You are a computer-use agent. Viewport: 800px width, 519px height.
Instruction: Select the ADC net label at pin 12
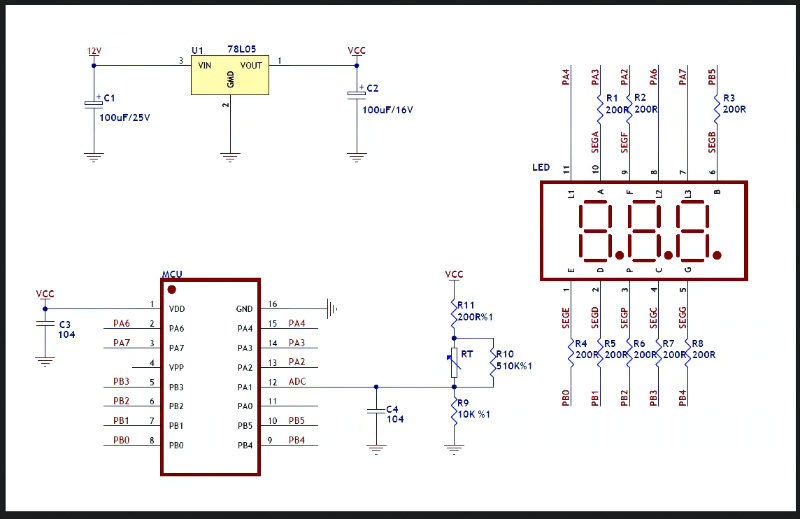297,381
